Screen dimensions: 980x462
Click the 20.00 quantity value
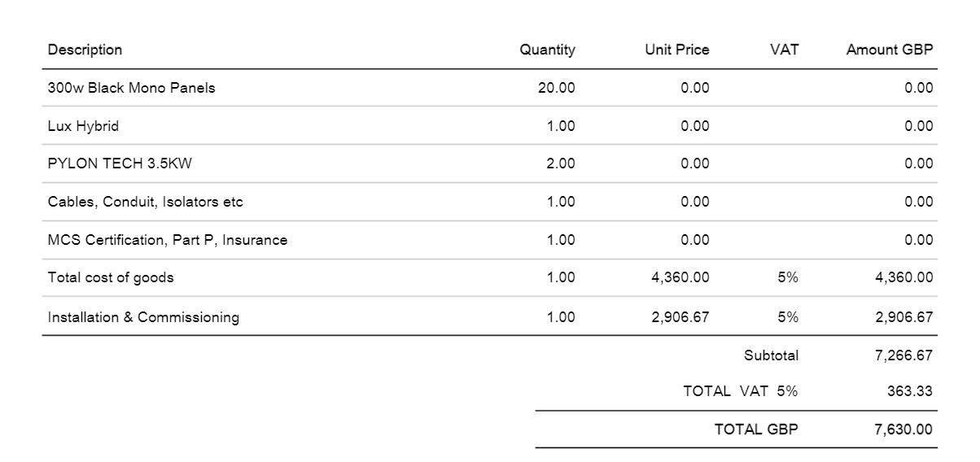557,88
